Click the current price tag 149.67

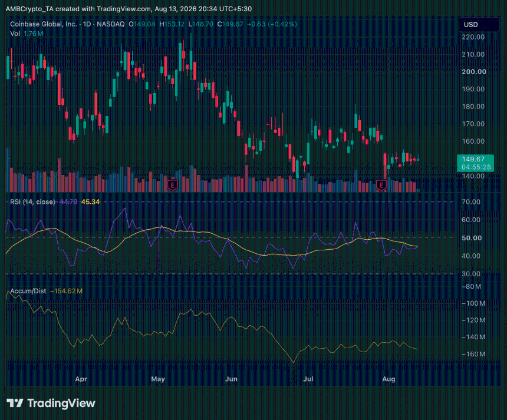(473, 159)
